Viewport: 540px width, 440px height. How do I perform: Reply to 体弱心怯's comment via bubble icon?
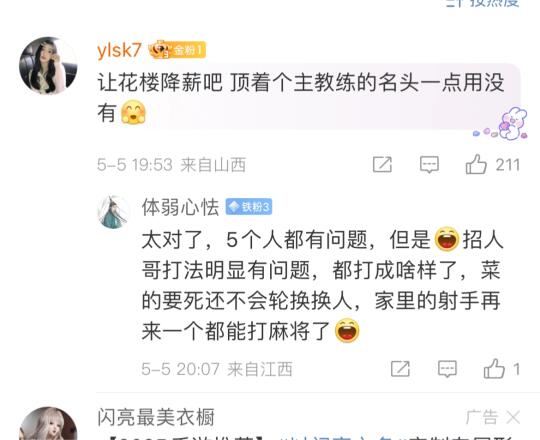(447, 369)
